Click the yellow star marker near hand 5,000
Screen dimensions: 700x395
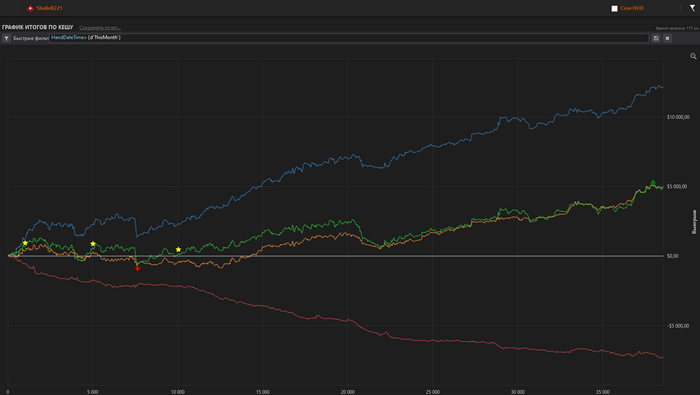93,244
